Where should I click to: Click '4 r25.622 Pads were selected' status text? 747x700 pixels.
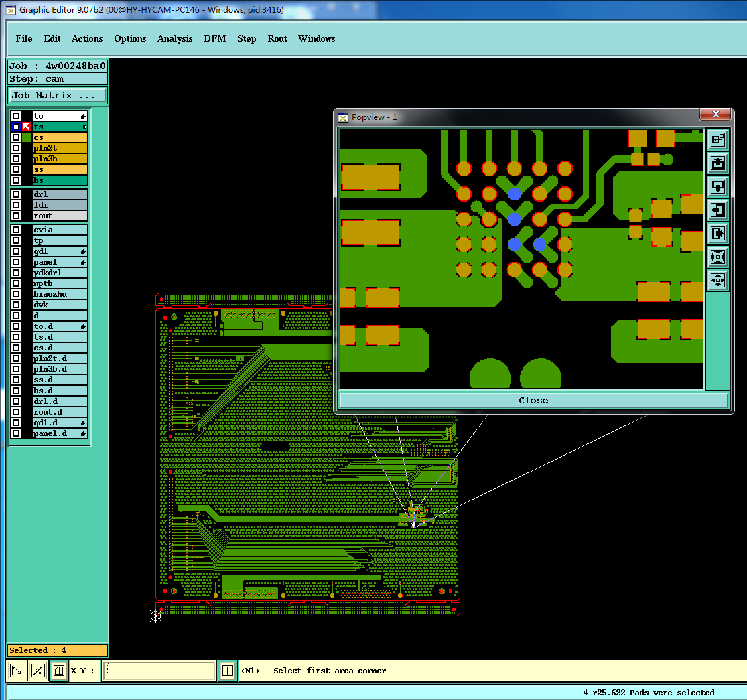(649, 693)
